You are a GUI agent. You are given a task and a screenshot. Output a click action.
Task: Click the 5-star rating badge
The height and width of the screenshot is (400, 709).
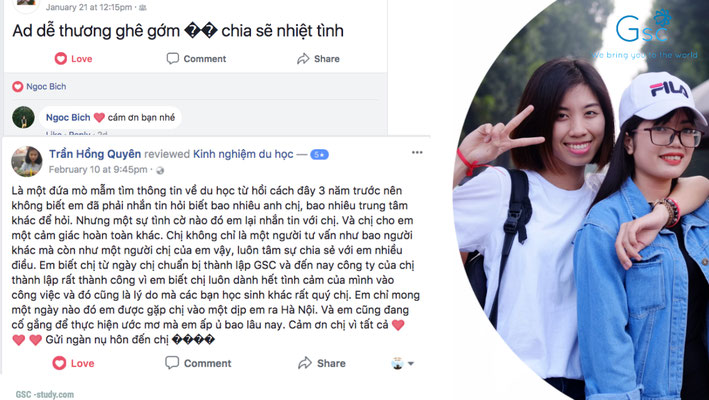pos(319,155)
